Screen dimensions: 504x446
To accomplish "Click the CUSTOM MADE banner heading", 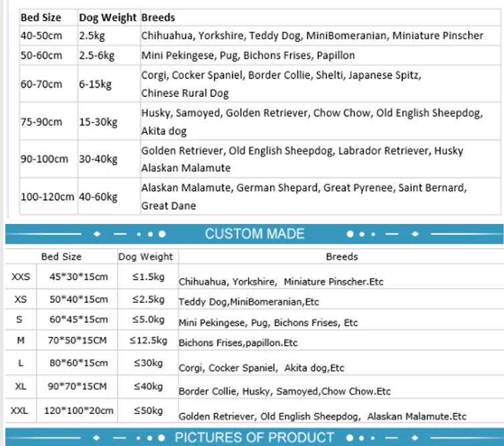I will 254,234.
